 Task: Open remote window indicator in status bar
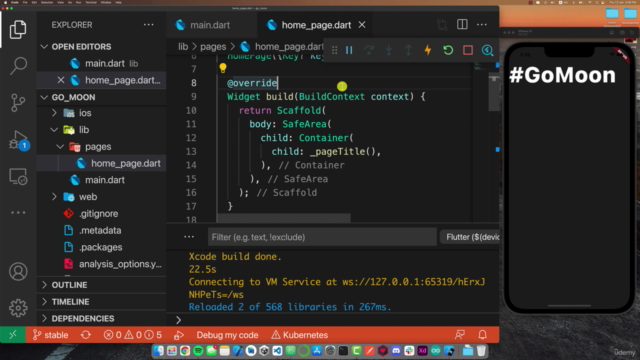pos(13,335)
